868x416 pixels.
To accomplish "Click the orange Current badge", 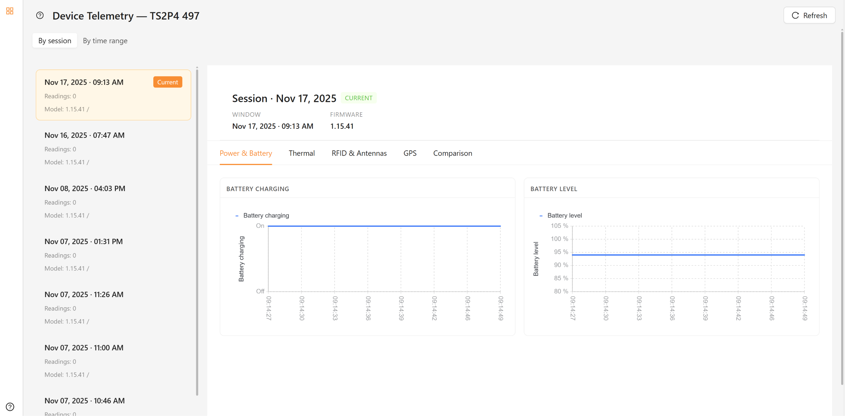I will coord(168,82).
